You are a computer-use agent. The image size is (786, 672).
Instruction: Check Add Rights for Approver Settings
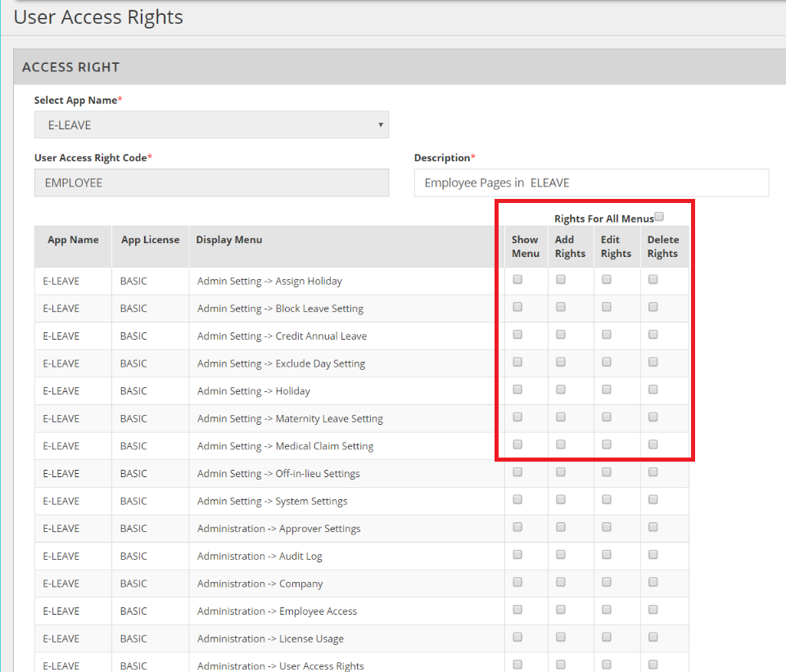pyautogui.click(x=561, y=527)
